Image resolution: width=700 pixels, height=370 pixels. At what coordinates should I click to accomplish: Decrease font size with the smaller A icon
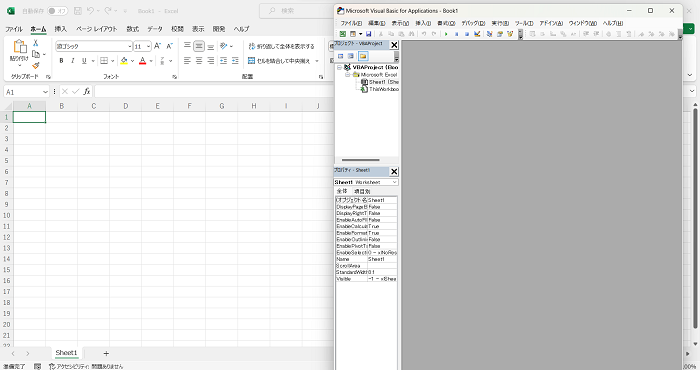pos(170,46)
